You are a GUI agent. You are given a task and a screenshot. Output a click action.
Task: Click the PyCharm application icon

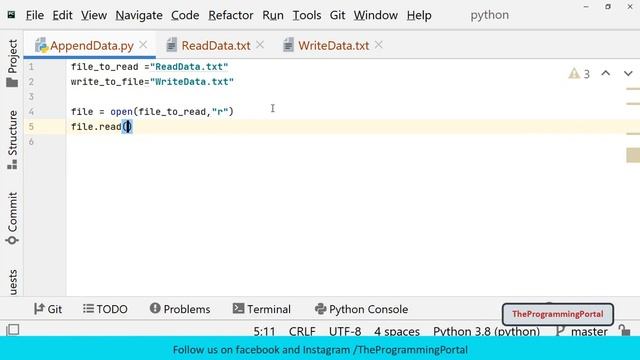tap(11, 15)
